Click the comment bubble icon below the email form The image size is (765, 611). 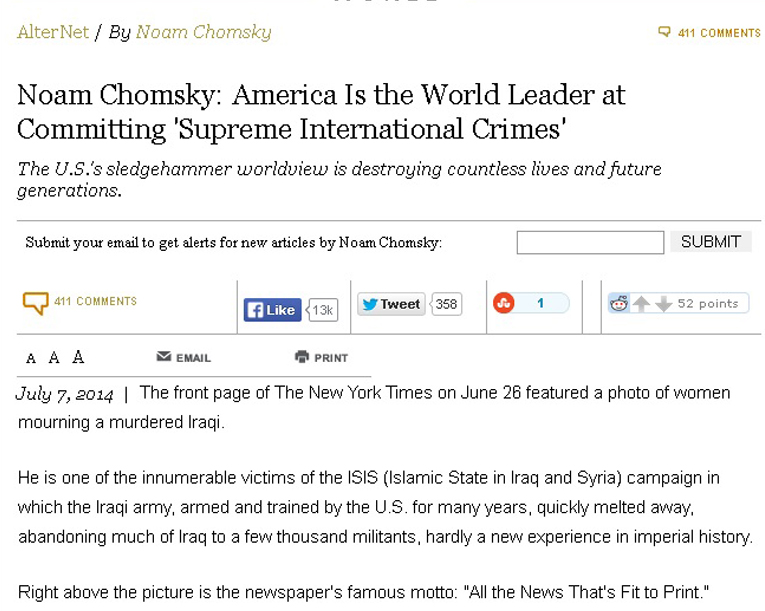(35, 303)
